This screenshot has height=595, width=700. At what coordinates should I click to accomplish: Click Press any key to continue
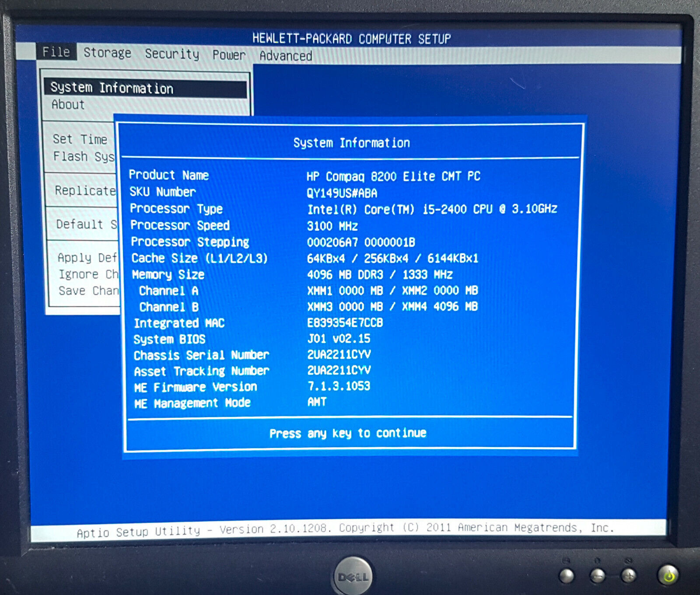[x=348, y=433]
